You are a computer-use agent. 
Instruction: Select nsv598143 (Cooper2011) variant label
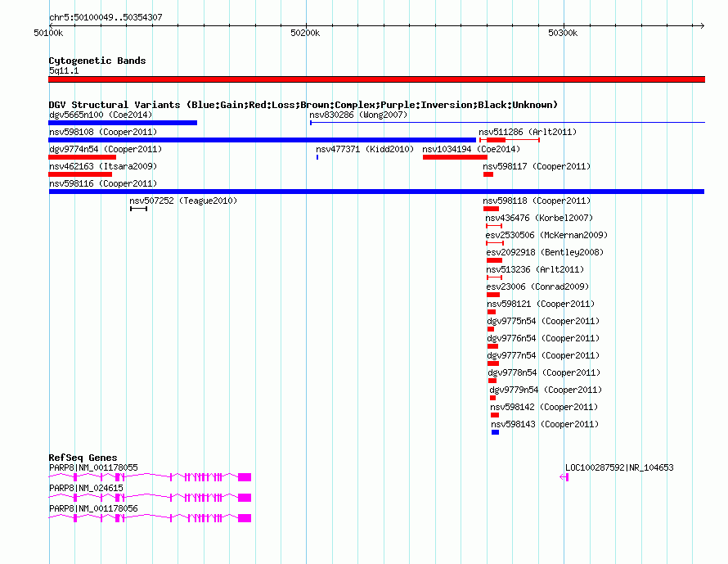[x=545, y=424]
